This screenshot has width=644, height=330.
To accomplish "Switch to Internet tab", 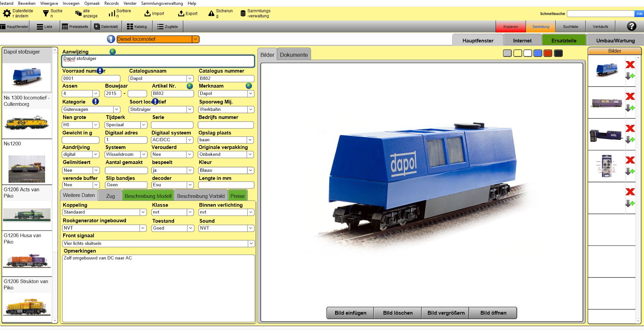I will (522, 41).
